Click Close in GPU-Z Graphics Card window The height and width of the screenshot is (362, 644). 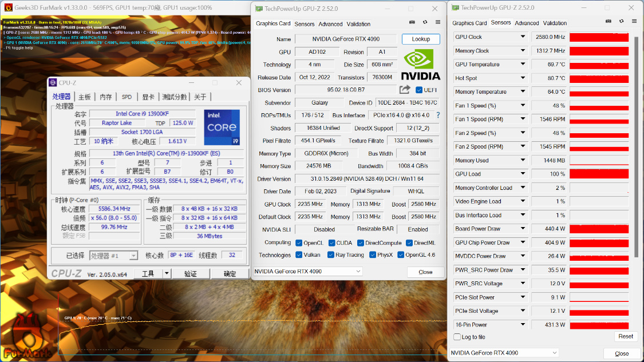coord(425,272)
